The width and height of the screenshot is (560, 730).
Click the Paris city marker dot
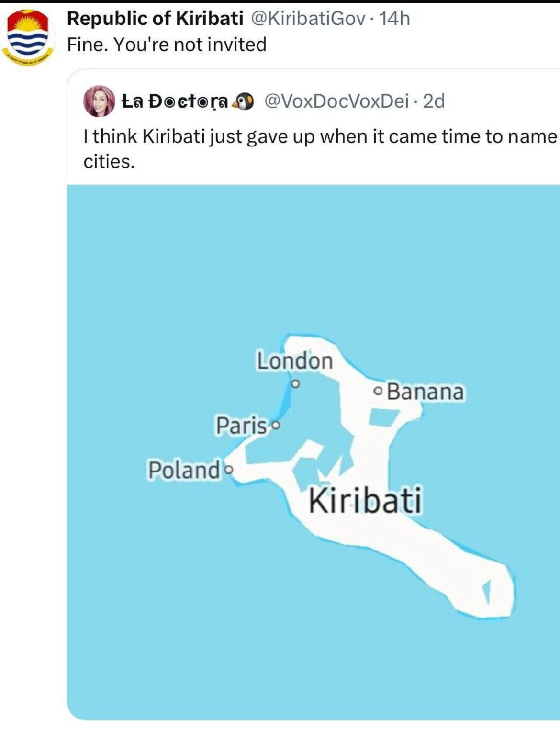coord(275,425)
